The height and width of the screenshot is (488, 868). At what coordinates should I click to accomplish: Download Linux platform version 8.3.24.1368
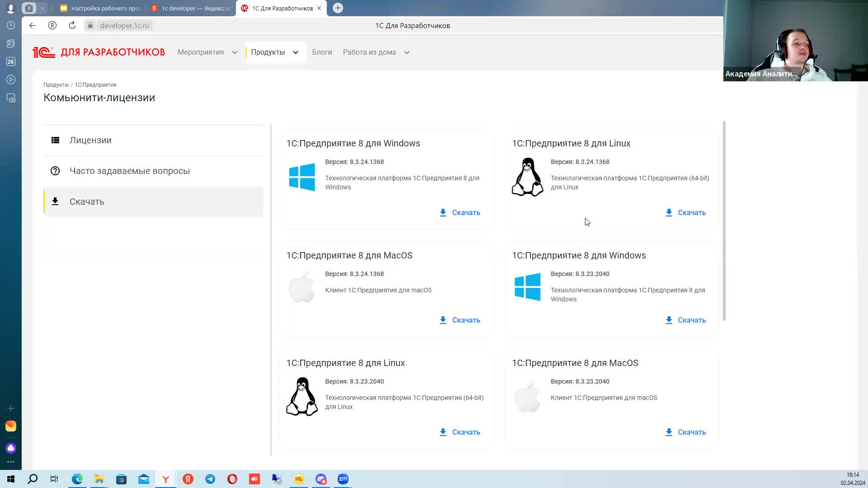tap(685, 212)
